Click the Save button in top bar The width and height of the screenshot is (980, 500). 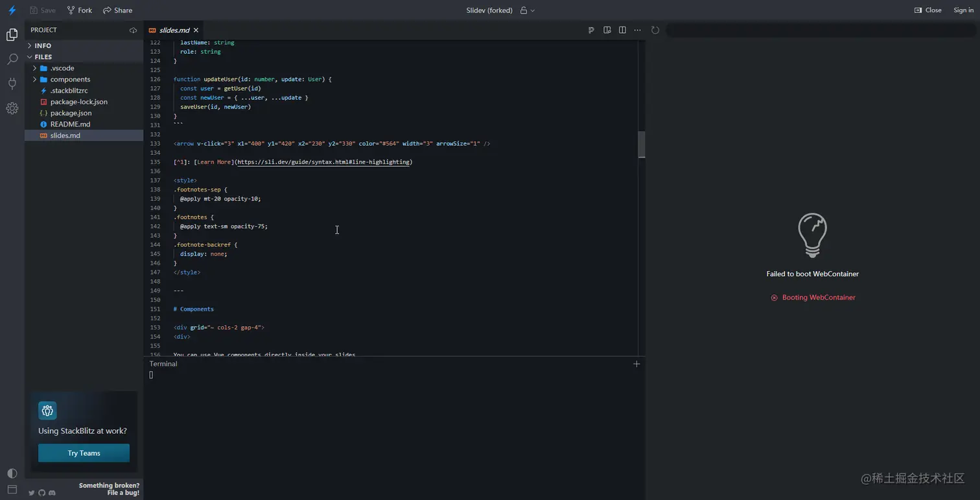43,10
